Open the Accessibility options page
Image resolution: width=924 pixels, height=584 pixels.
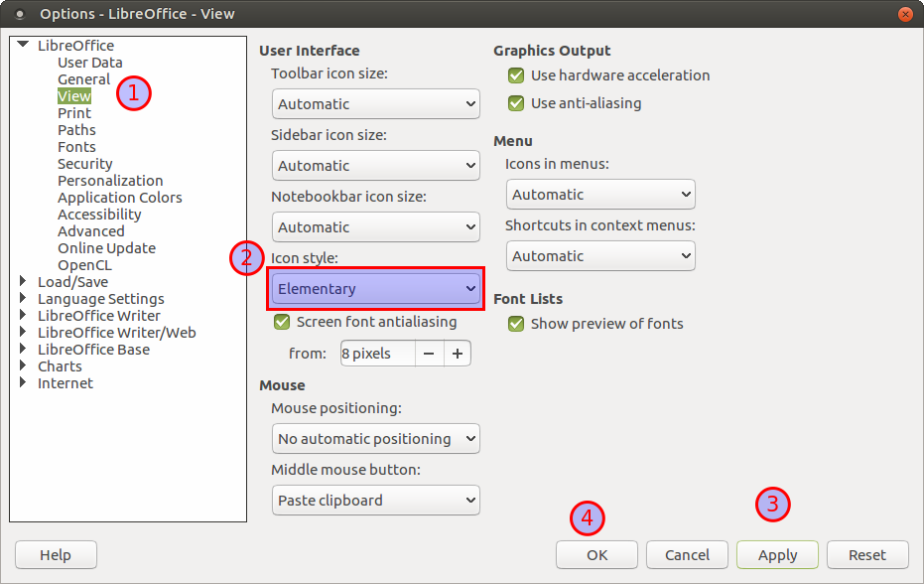[99, 215]
